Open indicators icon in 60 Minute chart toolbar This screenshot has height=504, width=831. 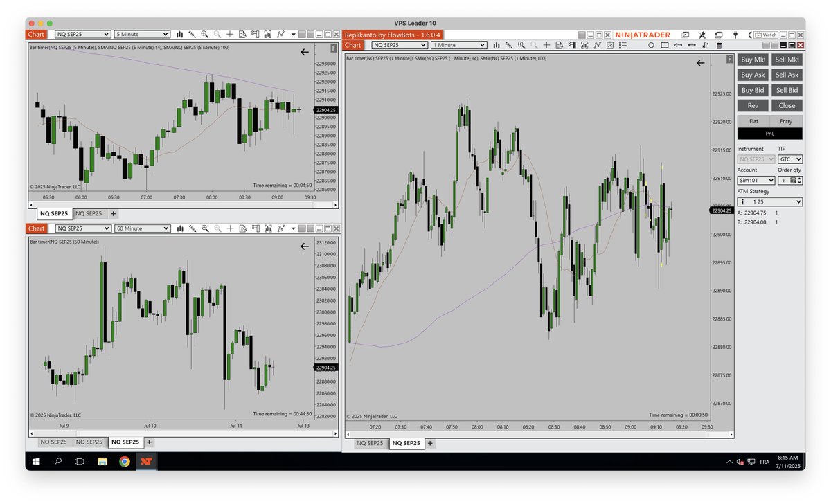[267, 228]
